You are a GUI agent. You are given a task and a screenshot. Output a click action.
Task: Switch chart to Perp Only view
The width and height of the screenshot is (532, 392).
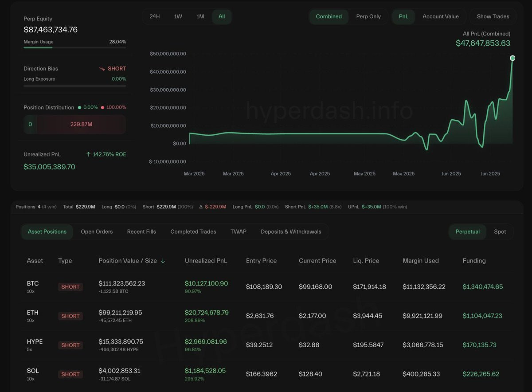tap(368, 16)
